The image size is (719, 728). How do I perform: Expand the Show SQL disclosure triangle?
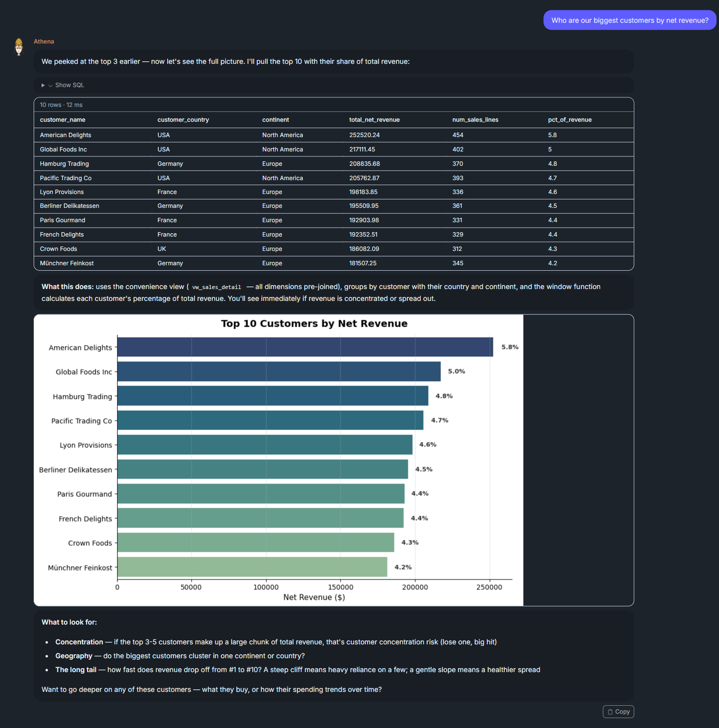coord(43,85)
